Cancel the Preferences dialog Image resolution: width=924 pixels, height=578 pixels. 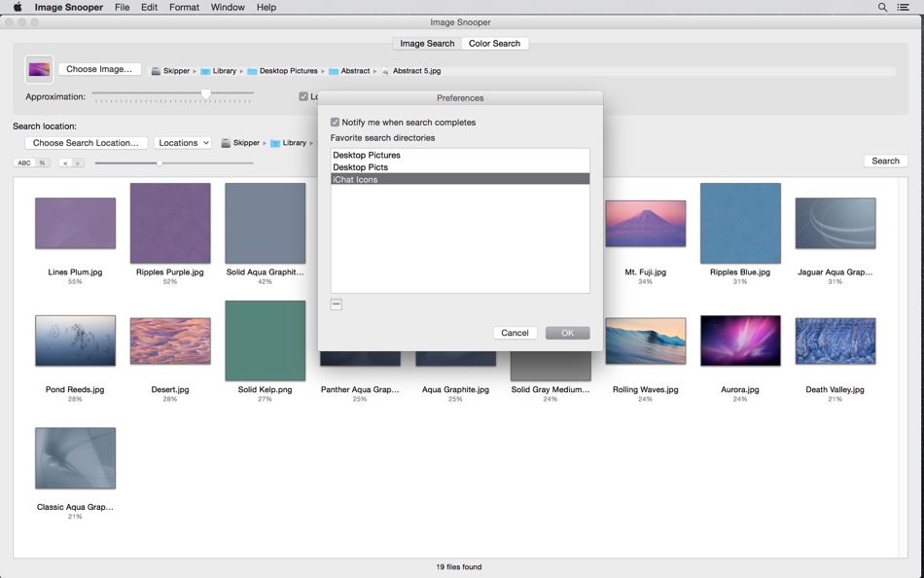point(515,332)
